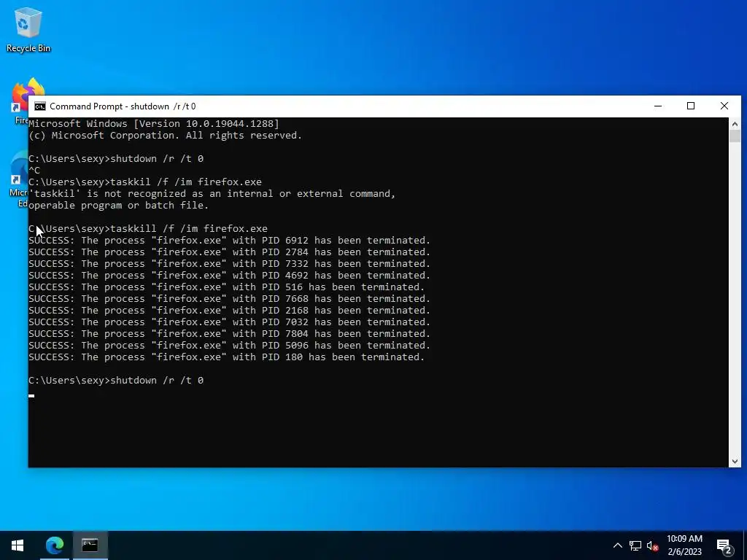This screenshot has height=560, width=747.
Task: Open the Command Prompt system menu icon
Action: click(x=40, y=106)
